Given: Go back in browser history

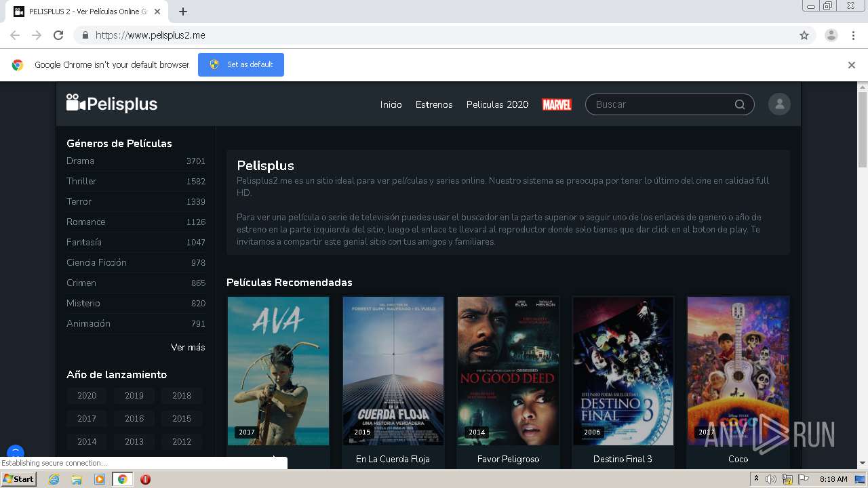Looking at the screenshot, I should pos(15,35).
